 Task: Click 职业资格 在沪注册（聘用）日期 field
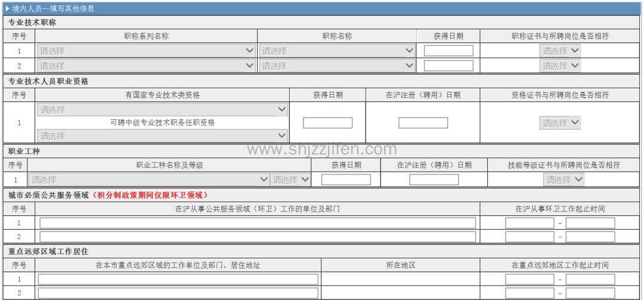click(423, 123)
